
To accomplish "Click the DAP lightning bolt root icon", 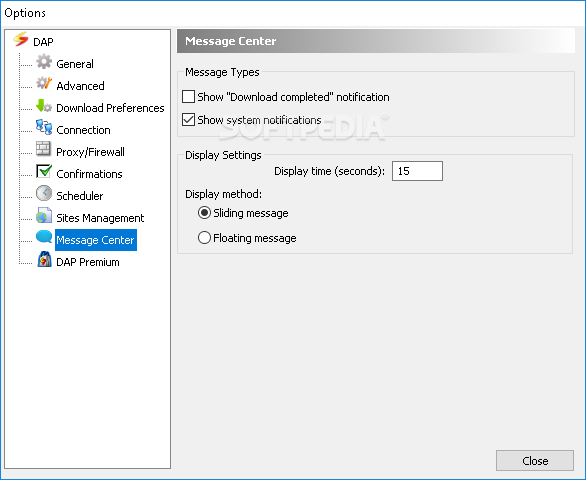I will coord(21,39).
